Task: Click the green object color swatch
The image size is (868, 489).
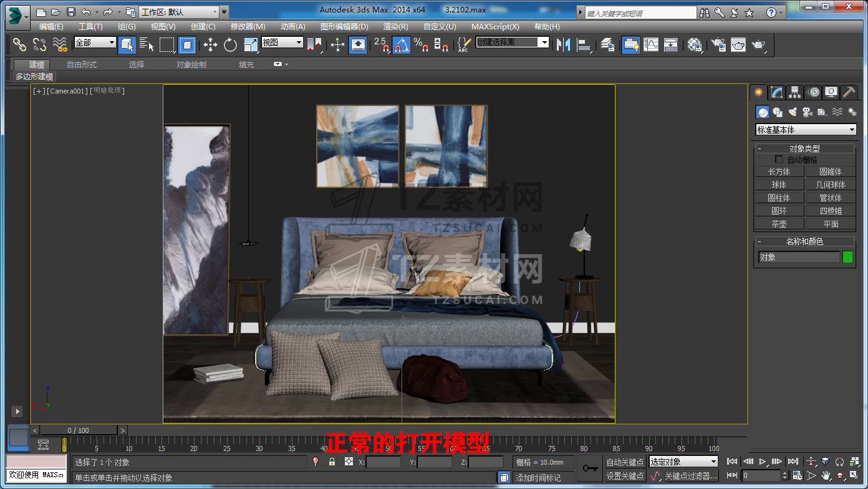Action: 847,257
